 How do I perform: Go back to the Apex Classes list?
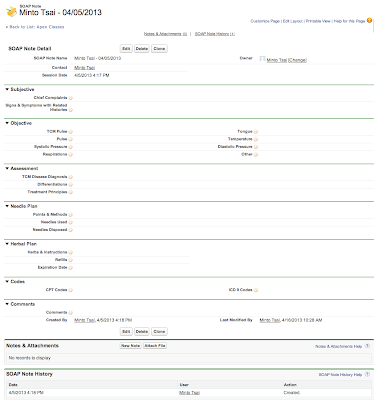(35, 27)
